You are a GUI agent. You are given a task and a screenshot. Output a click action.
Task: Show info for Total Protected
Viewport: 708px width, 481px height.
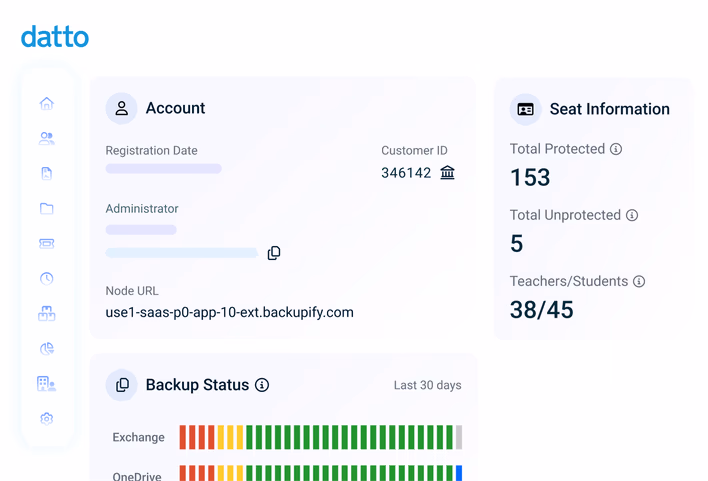click(616, 149)
